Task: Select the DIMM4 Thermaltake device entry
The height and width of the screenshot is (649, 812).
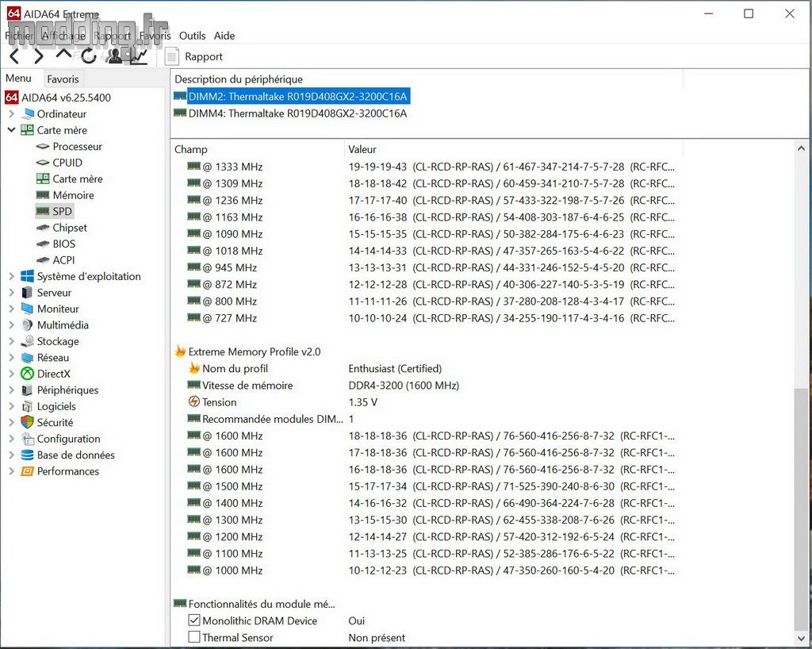Action: (290, 113)
